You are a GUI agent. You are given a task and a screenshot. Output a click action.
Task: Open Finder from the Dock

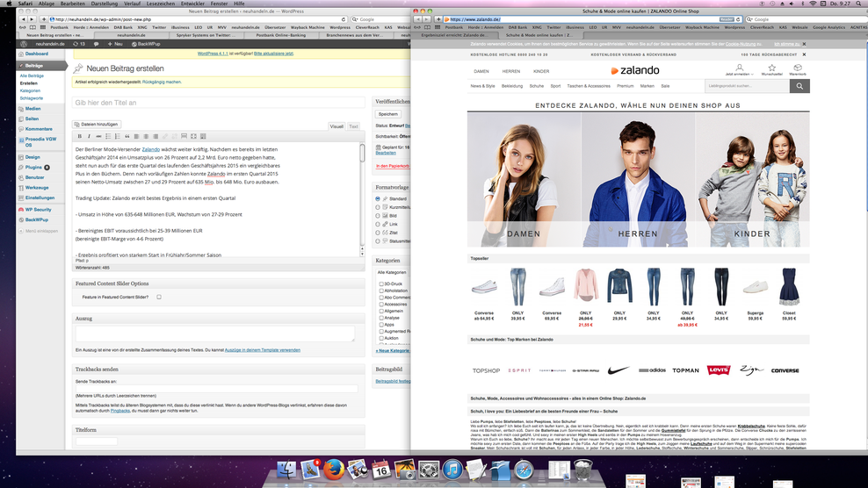click(x=286, y=470)
